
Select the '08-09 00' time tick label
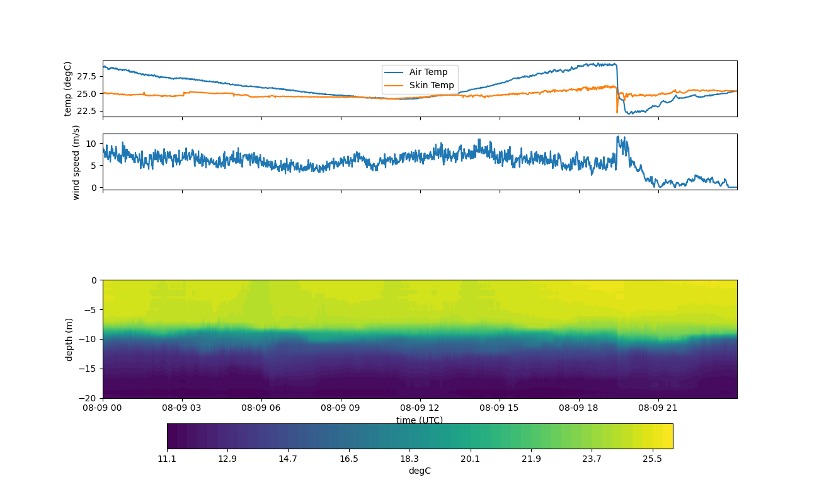103,408
